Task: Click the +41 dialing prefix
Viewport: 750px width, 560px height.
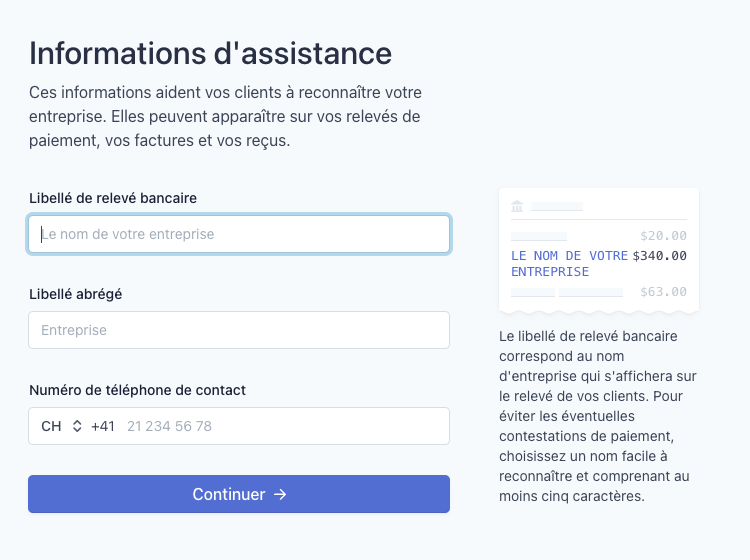Action: click(x=103, y=426)
